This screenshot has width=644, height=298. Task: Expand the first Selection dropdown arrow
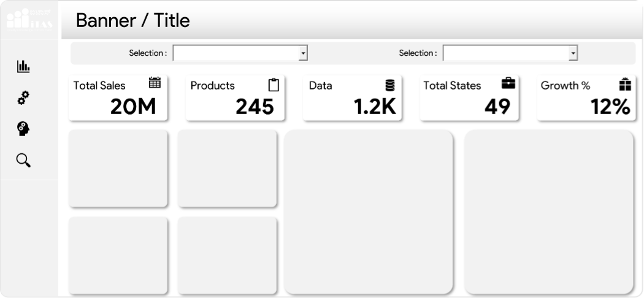click(303, 53)
